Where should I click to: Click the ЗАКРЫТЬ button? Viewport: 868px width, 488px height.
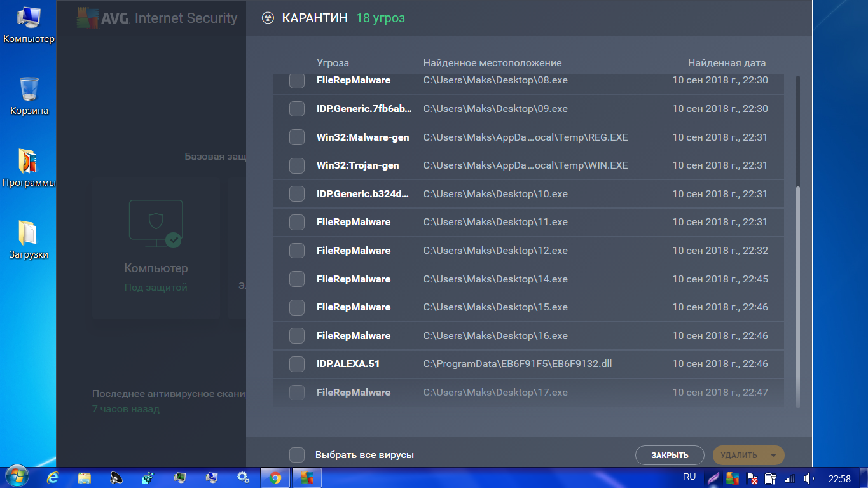click(x=670, y=455)
